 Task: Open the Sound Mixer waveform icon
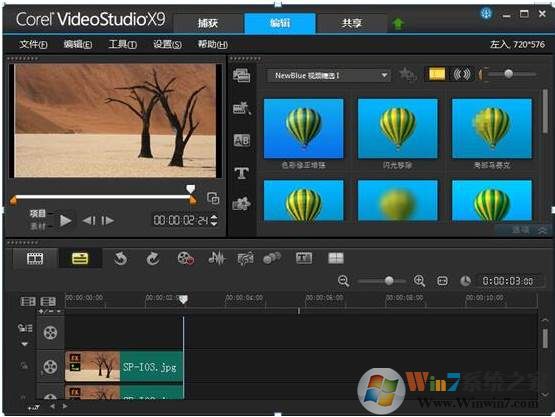[x=216, y=258]
